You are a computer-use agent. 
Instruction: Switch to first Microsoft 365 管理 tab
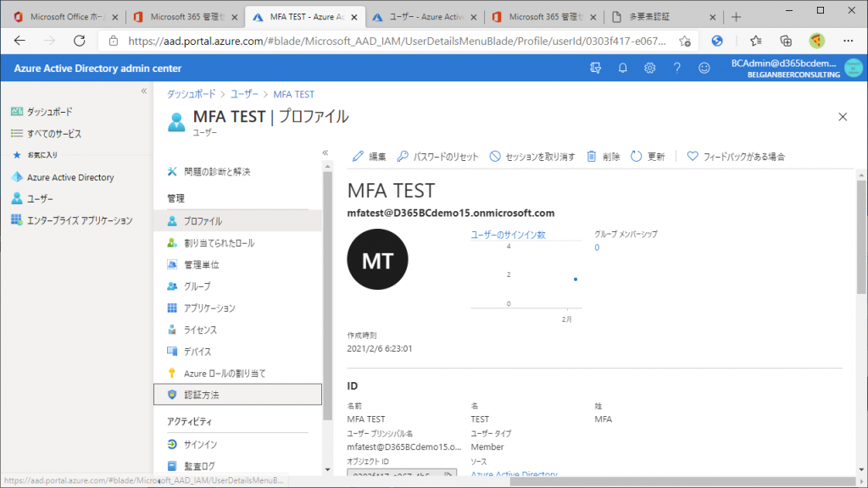coord(185,17)
